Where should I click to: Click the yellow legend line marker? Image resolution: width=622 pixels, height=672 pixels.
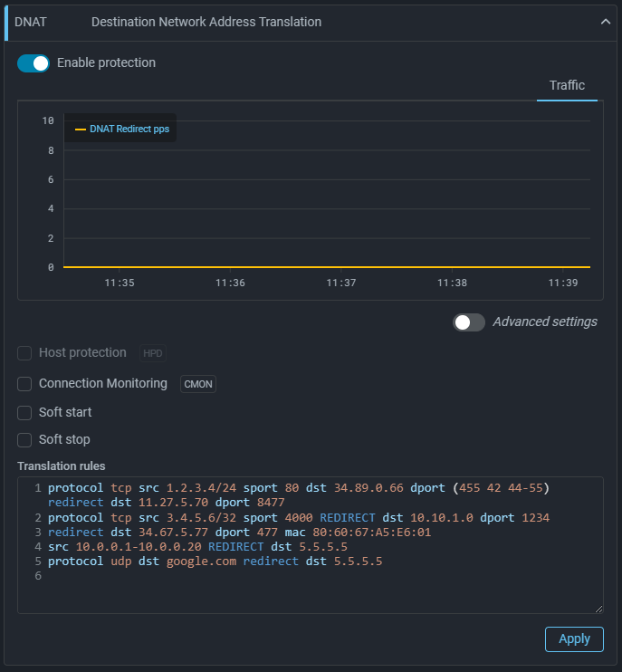[81, 130]
